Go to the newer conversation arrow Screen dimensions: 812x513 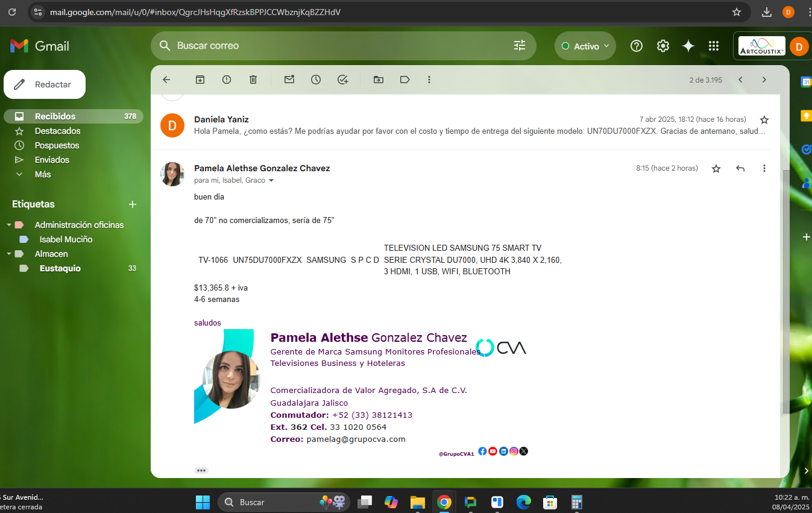click(x=740, y=80)
